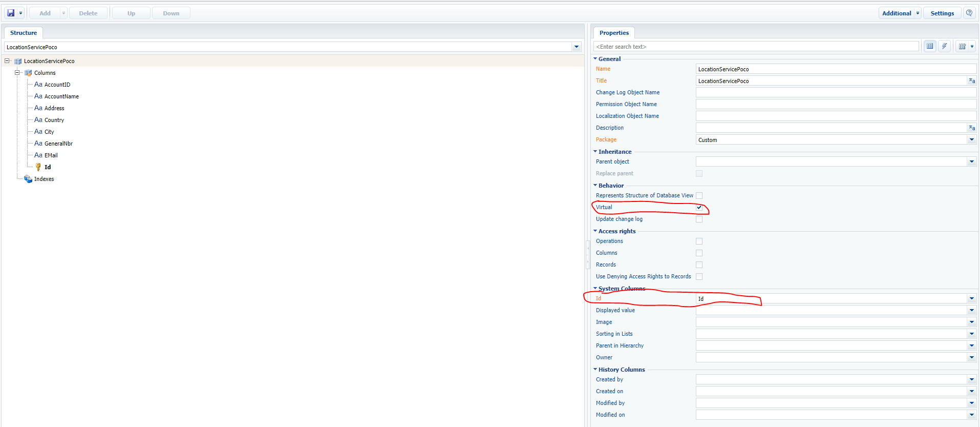Collapse the Behavior section
This screenshot has width=980, height=427.
(595, 186)
